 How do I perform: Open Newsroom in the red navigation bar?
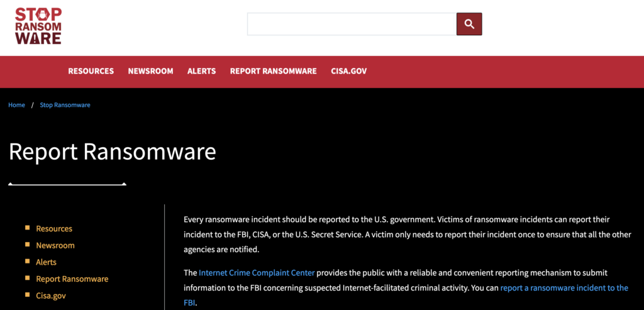click(x=150, y=71)
